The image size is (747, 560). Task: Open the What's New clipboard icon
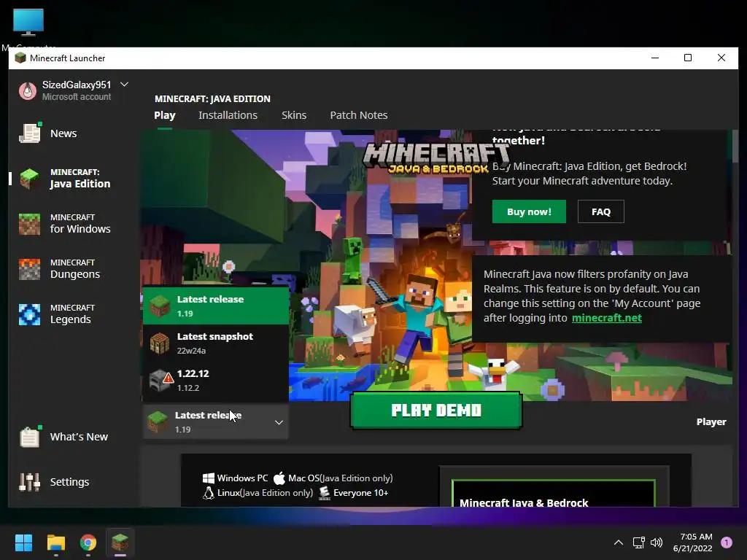click(29, 436)
